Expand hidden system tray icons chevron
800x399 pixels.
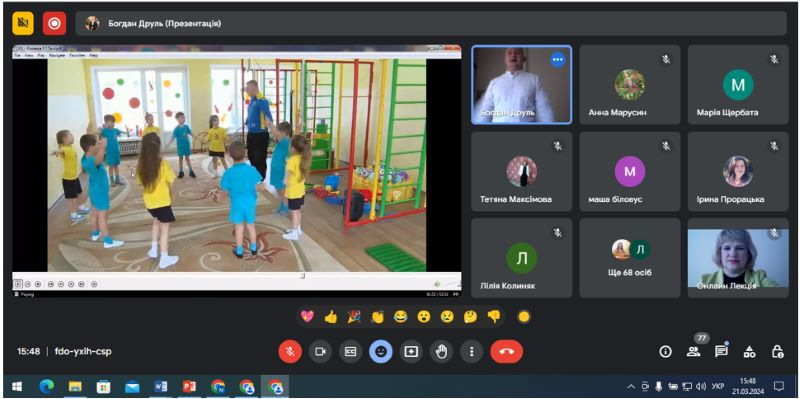tap(631, 386)
